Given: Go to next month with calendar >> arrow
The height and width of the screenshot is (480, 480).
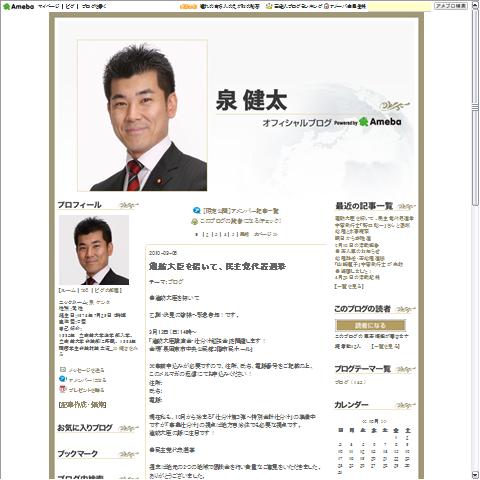Looking at the screenshot, I should [x=383, y=421].
